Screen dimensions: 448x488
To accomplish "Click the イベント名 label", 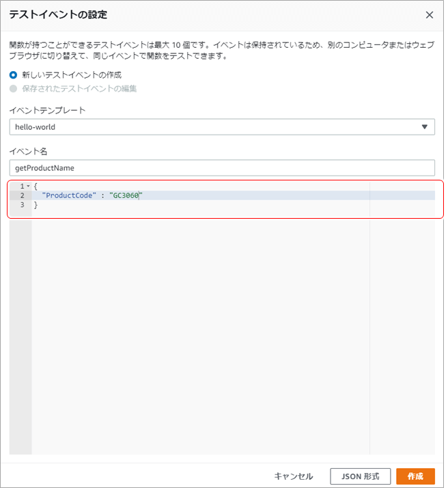I will (x=28, y=151).
